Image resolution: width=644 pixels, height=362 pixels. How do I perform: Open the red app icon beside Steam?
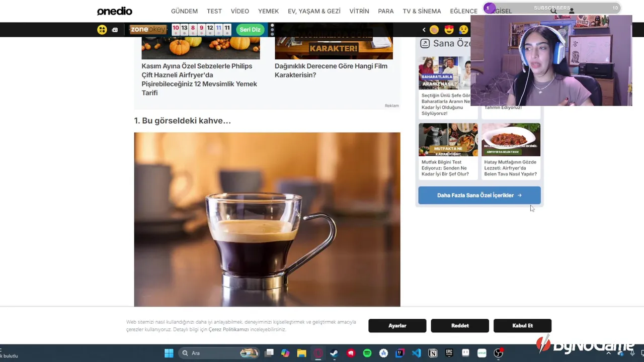(x=351, y=353)
